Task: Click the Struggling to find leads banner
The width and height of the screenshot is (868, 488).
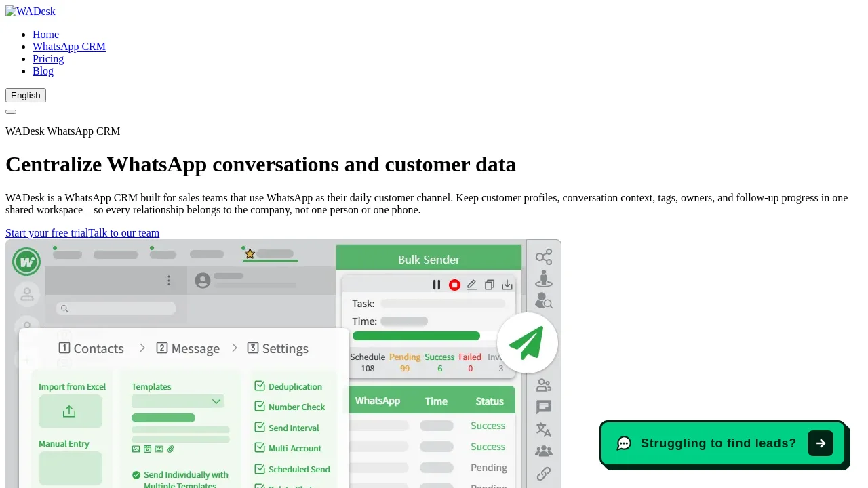Action: tap(723, 443)
